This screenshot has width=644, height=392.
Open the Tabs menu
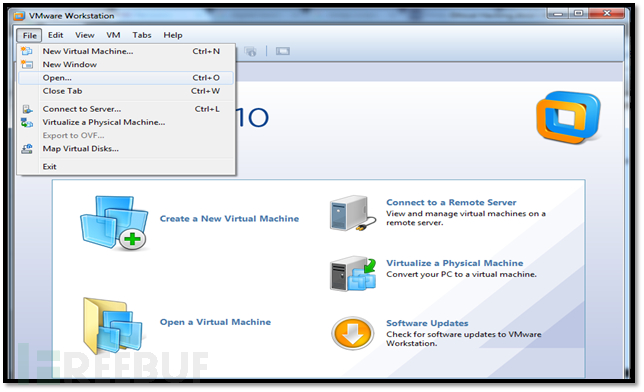(142, 35)
